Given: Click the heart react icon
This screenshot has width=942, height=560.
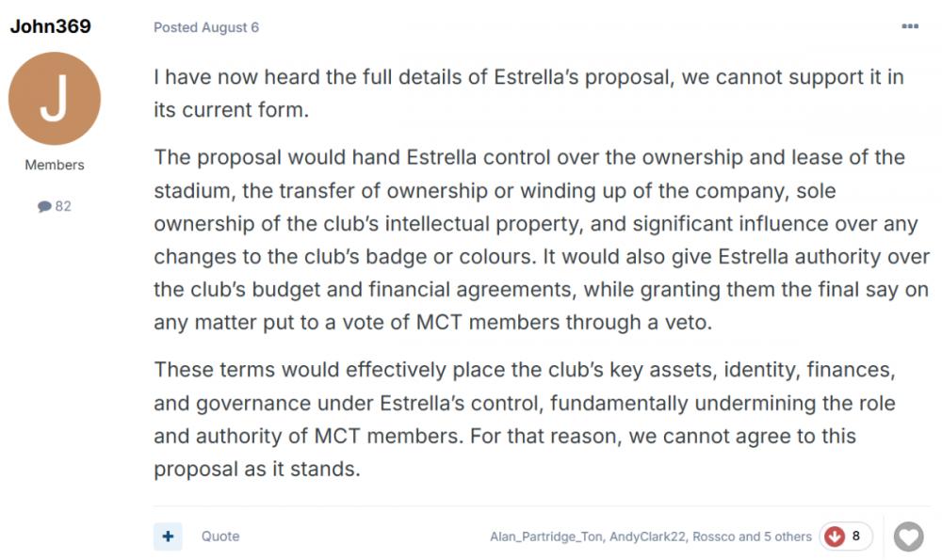Looking at the screenshot, I should 908,536.
